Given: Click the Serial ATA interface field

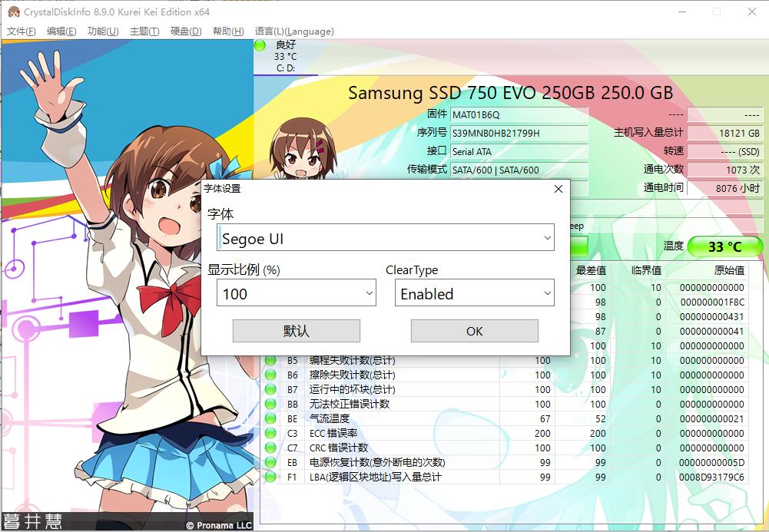Looking at the screenshot, I should pos(519,151).
